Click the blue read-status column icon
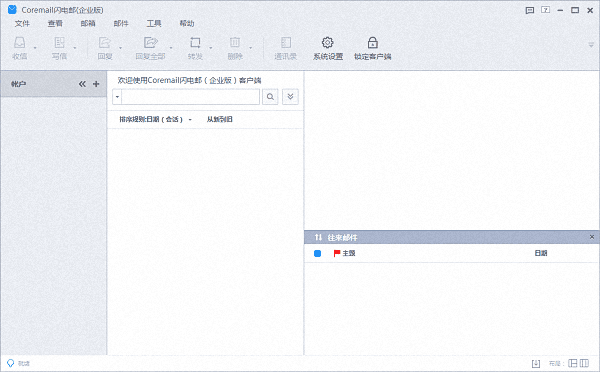Image resolution: width=600 pixels, height=372 pixels. 317,253
